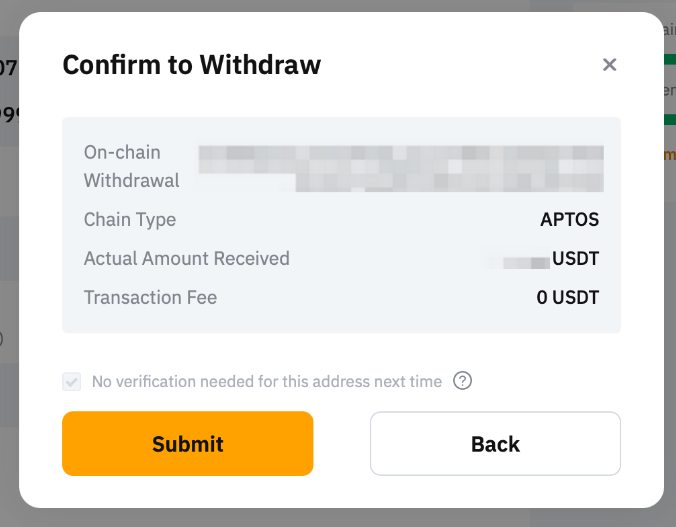The image size is (676, 527).
Task: Click the dimmed overlay below the dialog
Action: click(x=338, y=518)
